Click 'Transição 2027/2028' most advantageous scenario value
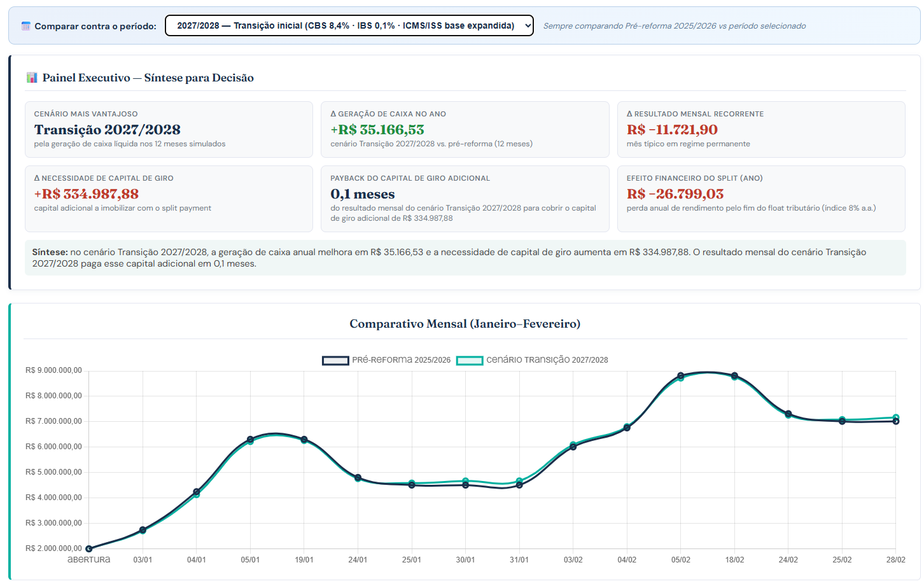This screenshot has width=924, height=586. (x=108, y=130)
